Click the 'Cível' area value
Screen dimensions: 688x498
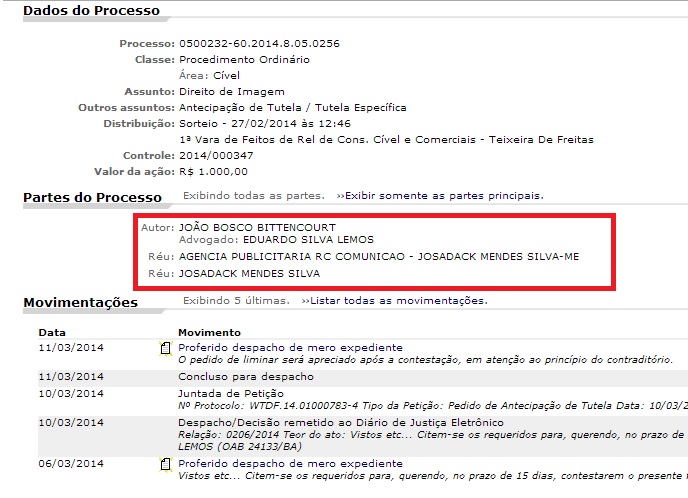[x=226, y=75]
